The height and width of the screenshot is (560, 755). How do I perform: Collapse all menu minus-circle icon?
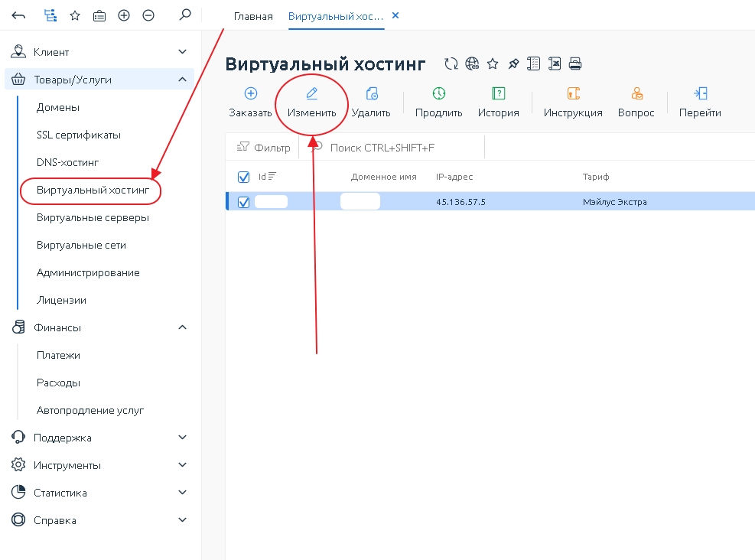[148, 16]
